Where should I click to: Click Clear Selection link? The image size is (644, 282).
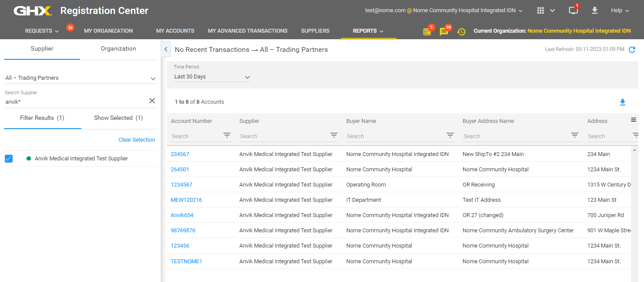(137, 140)
